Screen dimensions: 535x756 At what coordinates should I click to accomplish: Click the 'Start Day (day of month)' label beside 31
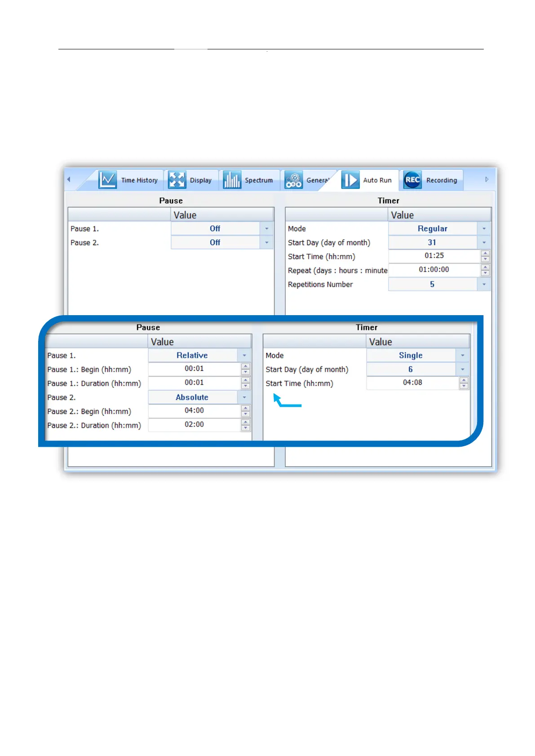pyautogui.click(x=329, y=243)
